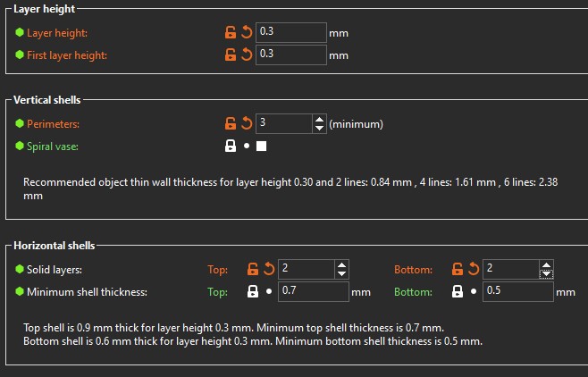Click the Perimeters setting label
This screenshot has width=588, height=377.
click(53, 124)
